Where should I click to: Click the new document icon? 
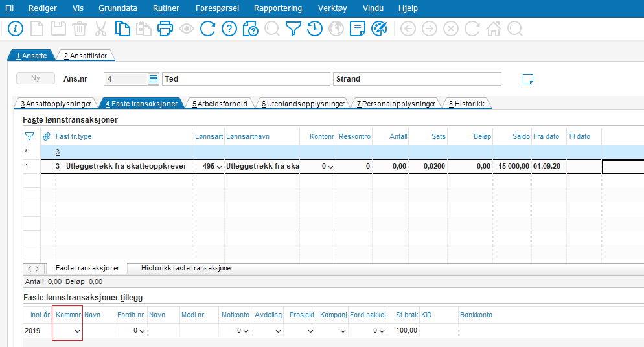[37, 29]
